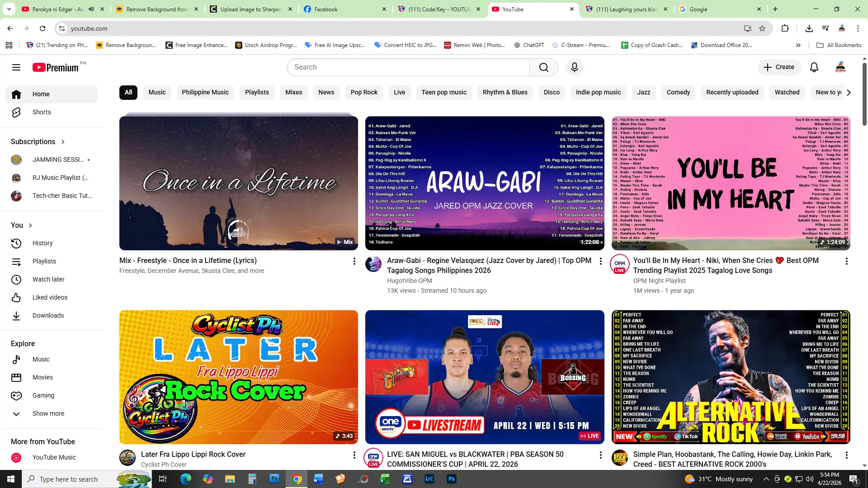This screenshot has width=868, height=488.
Task: Open Downloads in sidebar
Action: coord(52,315)
